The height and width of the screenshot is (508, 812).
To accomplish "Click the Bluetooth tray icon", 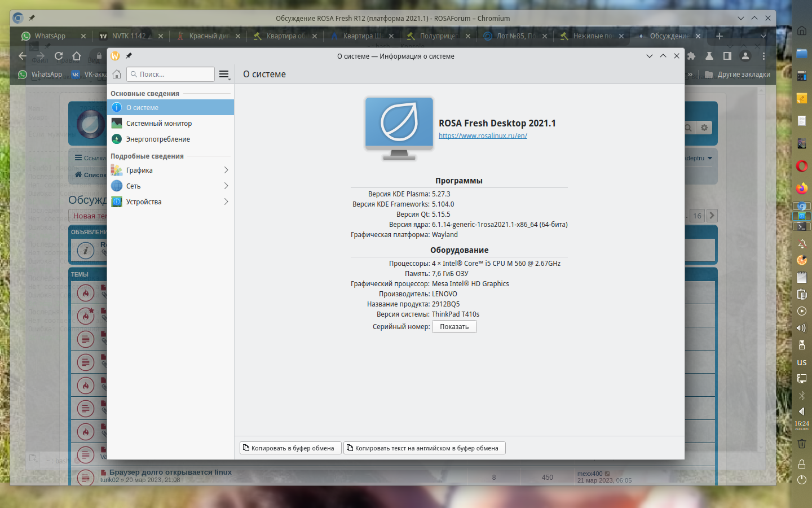I will tap(802, 396).
